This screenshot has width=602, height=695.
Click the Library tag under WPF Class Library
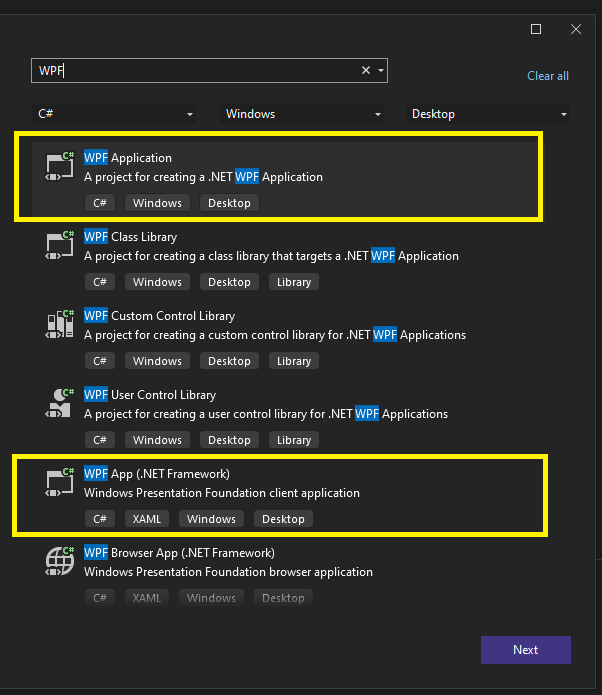click(294, 282)
